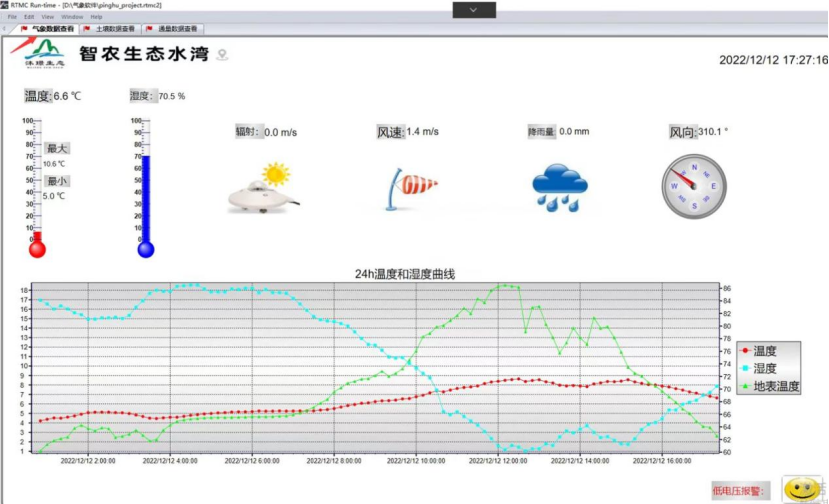Click the rain cloud rainfall icon
The height and width of the screenshot is (504, 829).
559,187
